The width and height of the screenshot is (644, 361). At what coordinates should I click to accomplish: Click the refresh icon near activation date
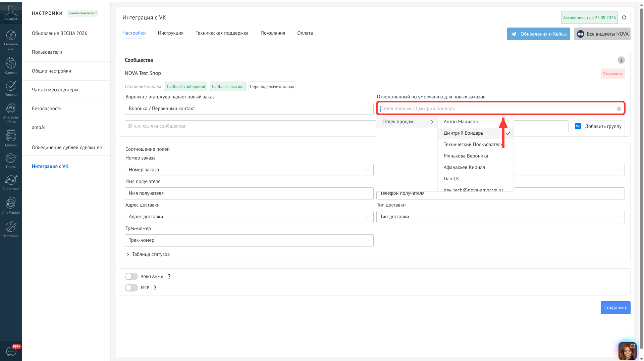(x=624, y=17)
